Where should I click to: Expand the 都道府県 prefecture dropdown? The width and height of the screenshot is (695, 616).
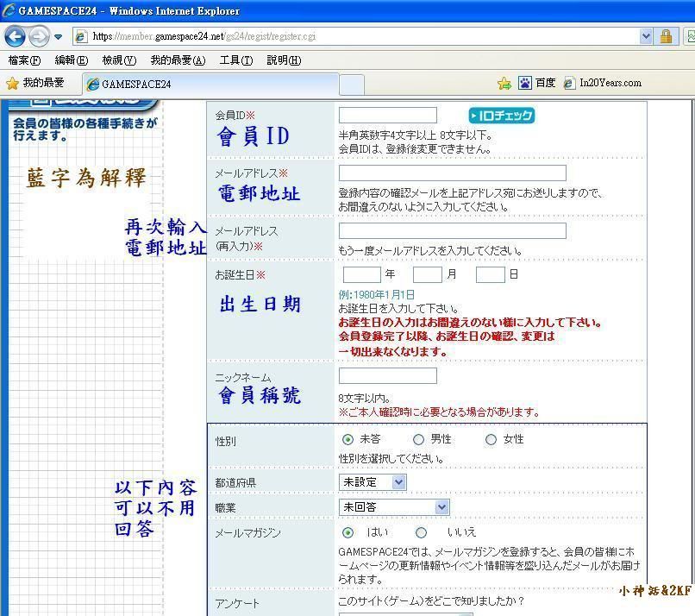tap(398, 482)
